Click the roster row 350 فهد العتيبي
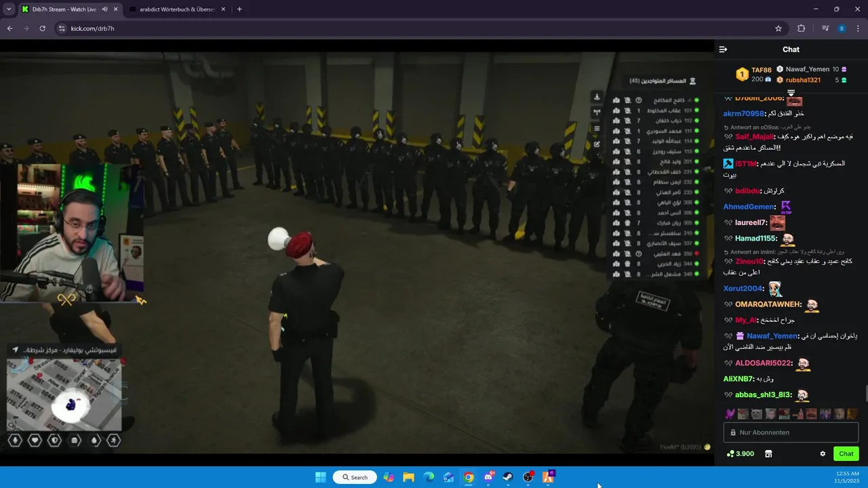This screenshot has height=488, width=868. pyautogui.click(x=655, y=253)
